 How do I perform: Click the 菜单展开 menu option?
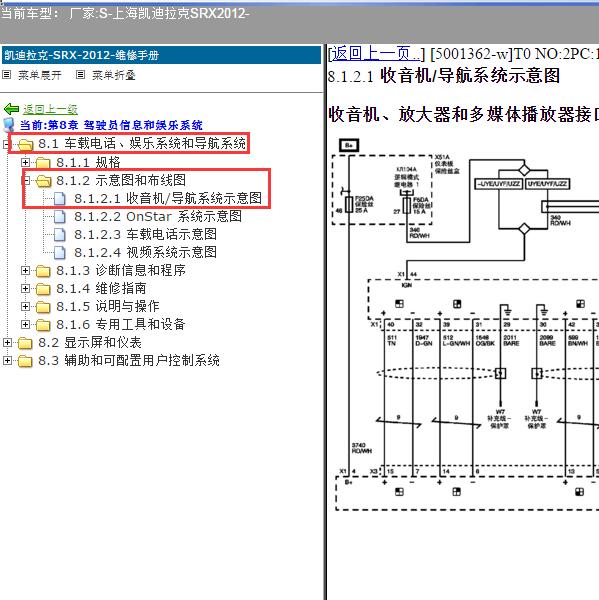(x=39, y=75)
